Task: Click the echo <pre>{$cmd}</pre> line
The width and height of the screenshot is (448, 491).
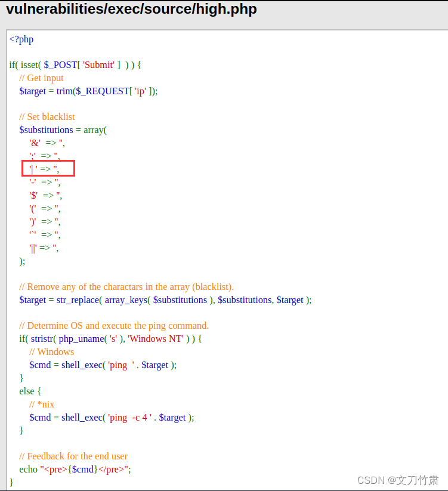Action: 75,470
